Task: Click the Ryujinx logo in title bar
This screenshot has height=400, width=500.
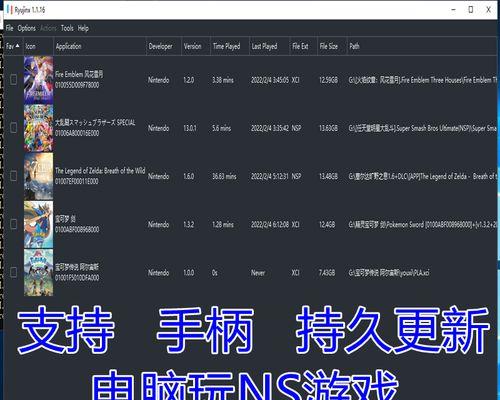Action: 9,10
